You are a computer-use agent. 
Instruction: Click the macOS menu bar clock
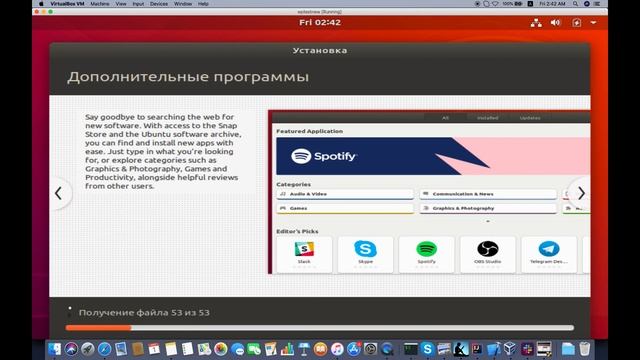tap(552, 4)
